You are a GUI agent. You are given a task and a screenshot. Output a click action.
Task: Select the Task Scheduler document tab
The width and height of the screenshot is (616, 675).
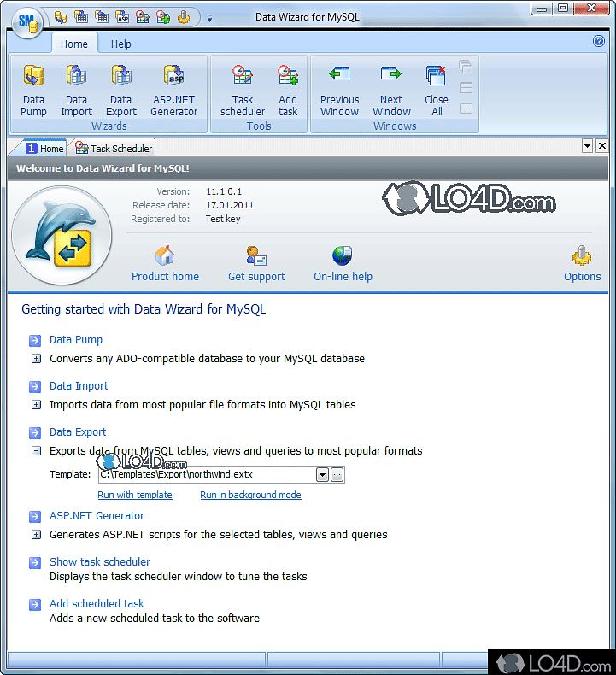point(114,149)
